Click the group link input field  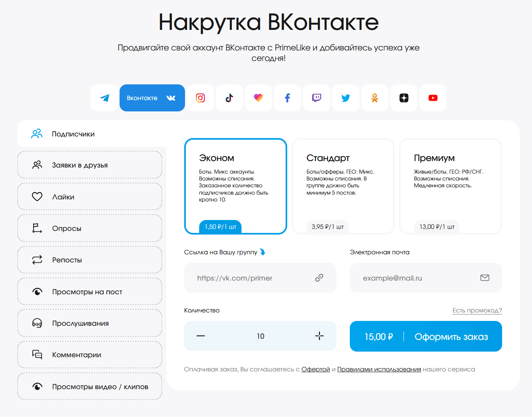[260, 278]
